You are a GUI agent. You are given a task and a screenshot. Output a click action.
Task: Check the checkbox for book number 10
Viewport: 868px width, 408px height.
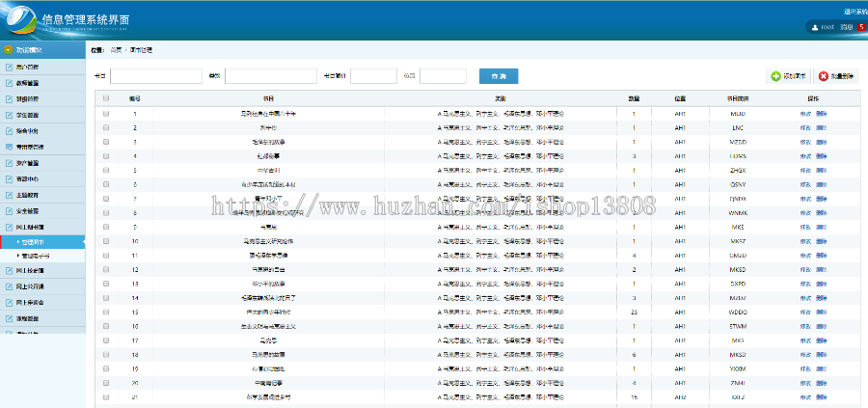(106, 241)
